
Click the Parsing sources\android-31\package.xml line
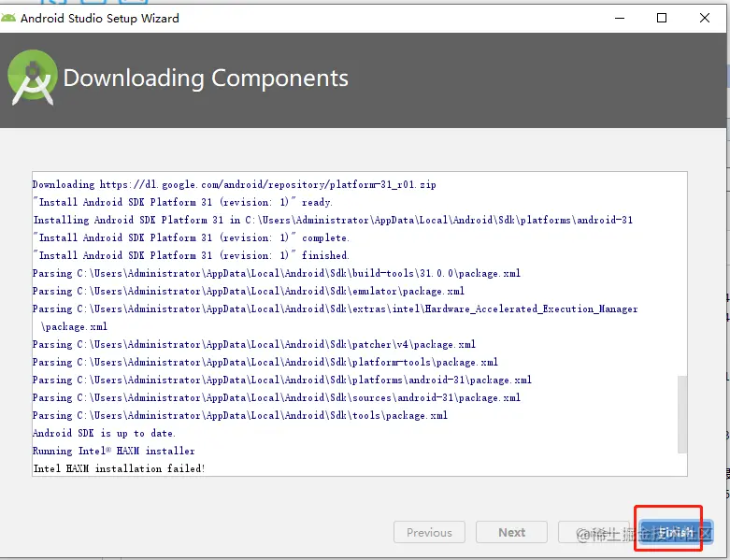click(x=277, y=397)
